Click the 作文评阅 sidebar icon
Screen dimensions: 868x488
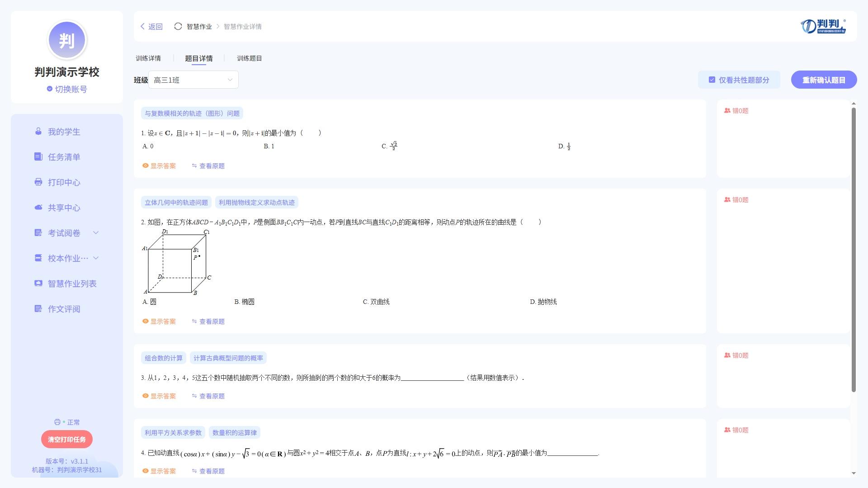(x=38, y=309)
